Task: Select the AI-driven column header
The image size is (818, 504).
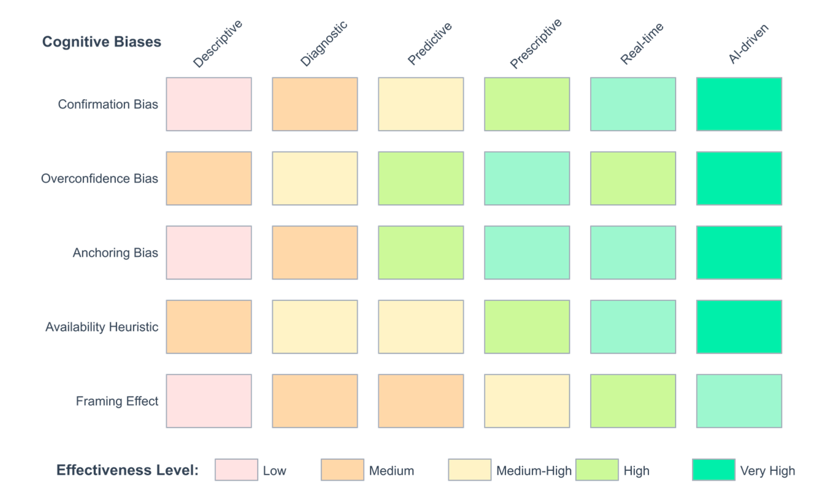Action: [x=748, y=43]
